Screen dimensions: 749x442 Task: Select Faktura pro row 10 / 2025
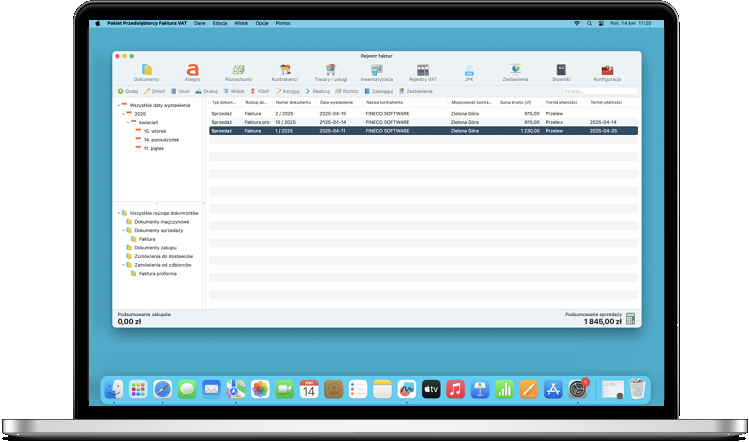click(423, 122)
